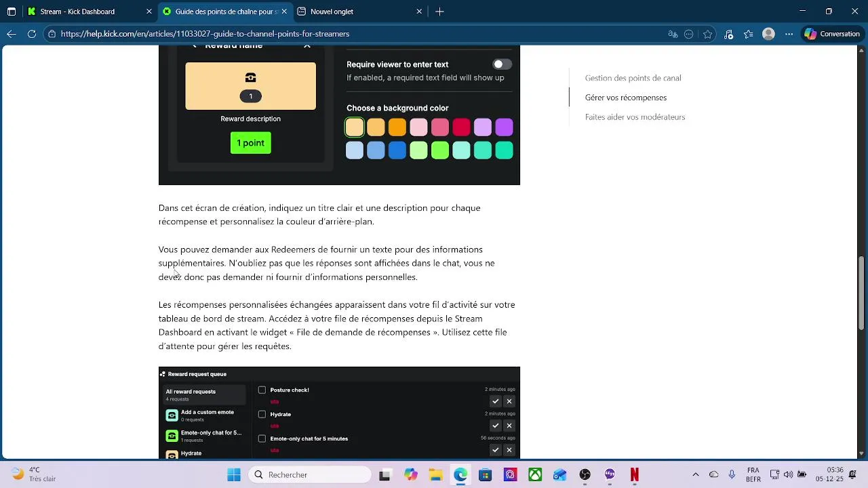Reload the current page

tap(32, 34)
